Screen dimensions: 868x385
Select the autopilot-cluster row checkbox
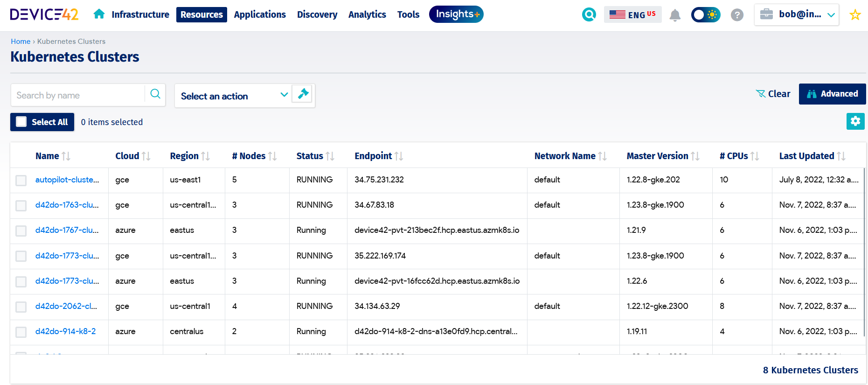click(21, 180)
